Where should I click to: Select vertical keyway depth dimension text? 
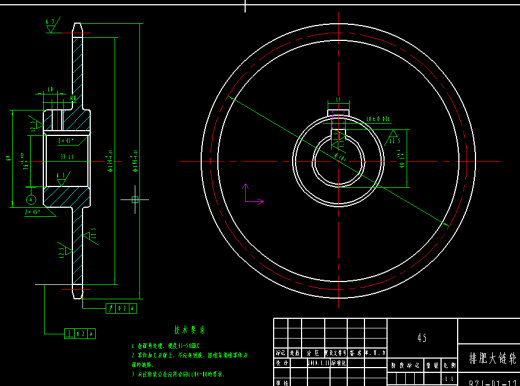[x=402, y=158]
